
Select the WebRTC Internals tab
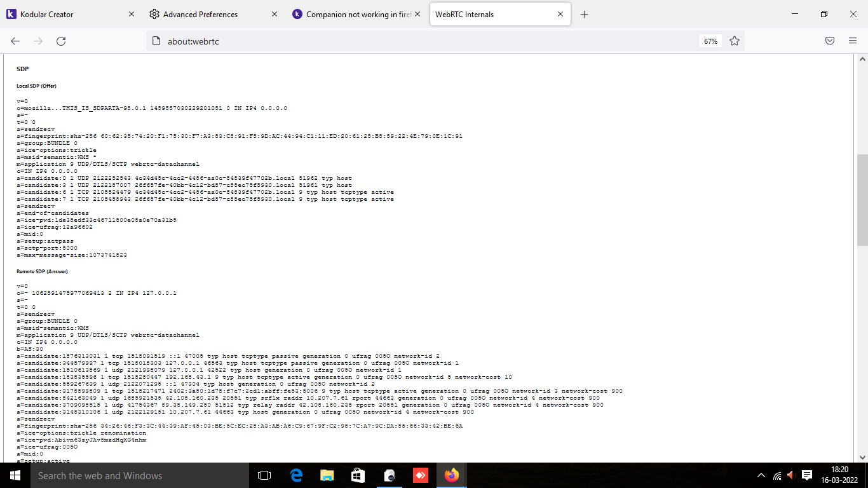[500, 14]
